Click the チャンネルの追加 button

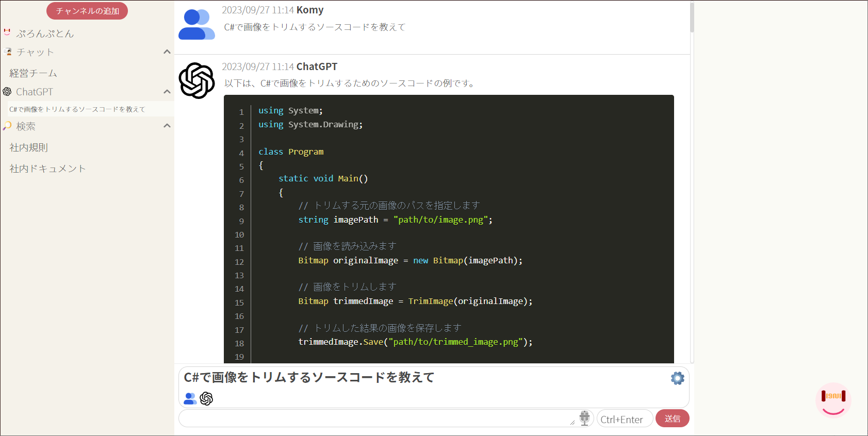tap(87, 11)
